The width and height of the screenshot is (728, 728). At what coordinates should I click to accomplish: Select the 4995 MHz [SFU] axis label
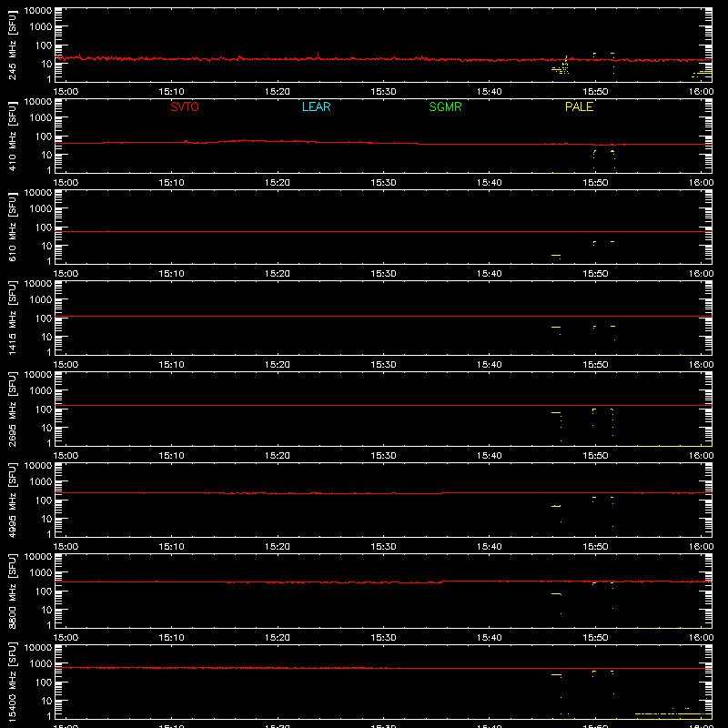coord(12,500)
